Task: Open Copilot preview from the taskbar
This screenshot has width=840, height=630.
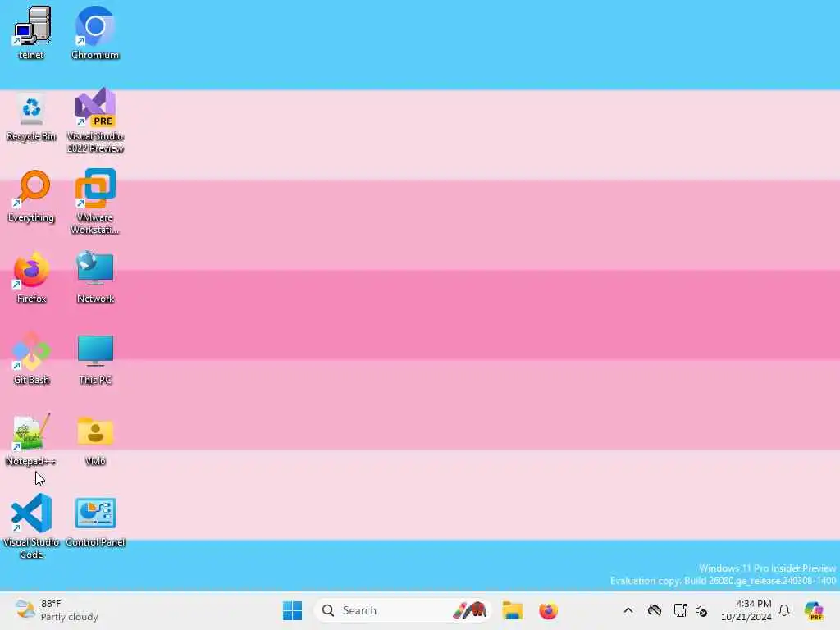Action: click(814, 610)
